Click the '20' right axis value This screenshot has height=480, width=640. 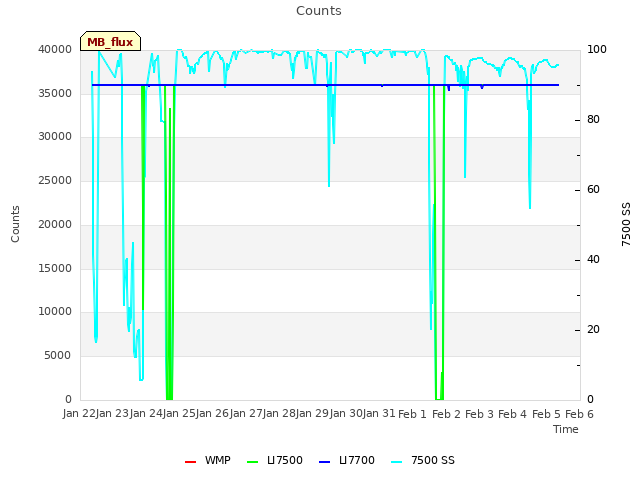(x=593, y=330)
